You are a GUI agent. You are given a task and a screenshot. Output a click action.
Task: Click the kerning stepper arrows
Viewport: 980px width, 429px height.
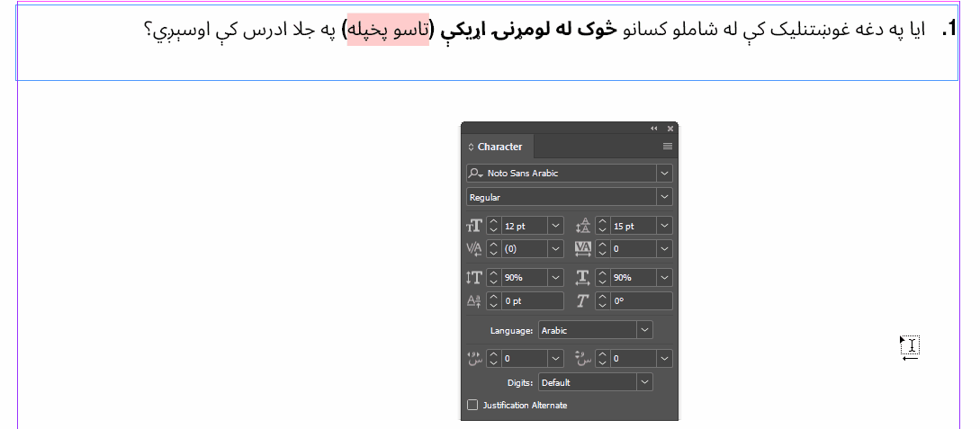coord(494,248)
